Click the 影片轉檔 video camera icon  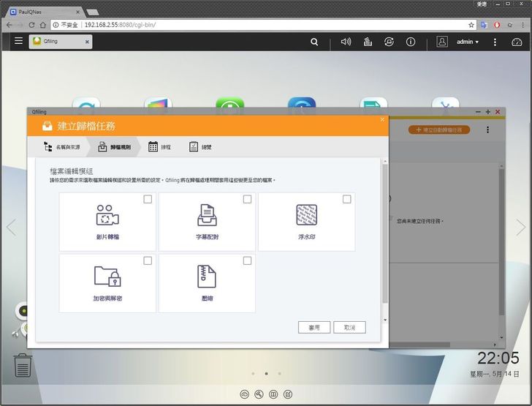click(107, 215)
